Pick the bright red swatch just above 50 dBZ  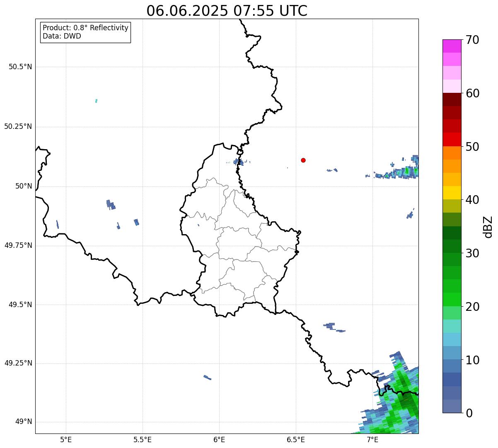click(452, 139)
